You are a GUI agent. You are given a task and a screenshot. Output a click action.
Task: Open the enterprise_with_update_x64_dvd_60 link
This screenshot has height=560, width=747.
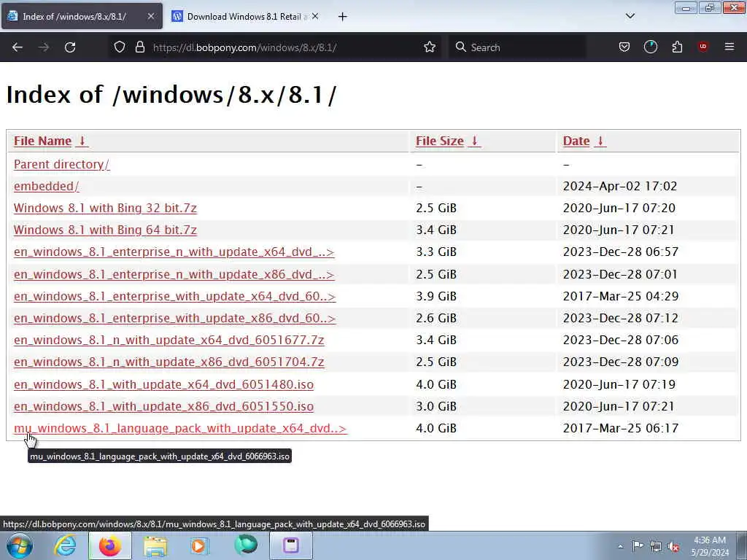click(x=175, y=296)
